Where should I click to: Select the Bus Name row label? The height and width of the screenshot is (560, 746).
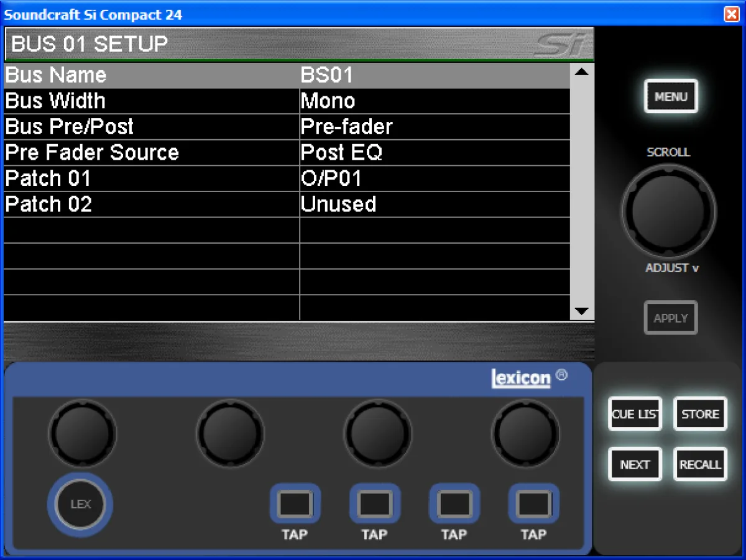(x=56, y=75)
